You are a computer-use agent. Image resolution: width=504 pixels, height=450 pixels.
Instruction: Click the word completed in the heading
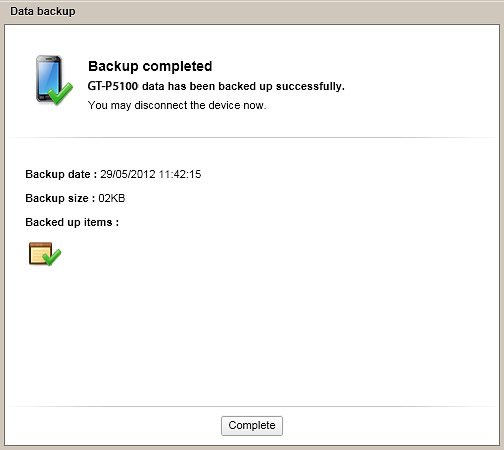pyautogui.click(x=177, y=66)
